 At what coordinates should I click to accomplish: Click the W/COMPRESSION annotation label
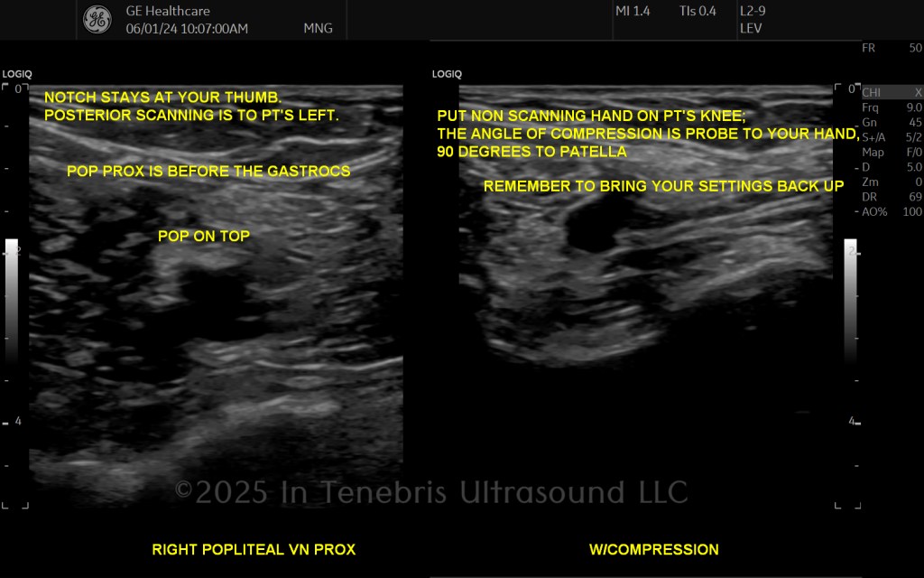point(654,550)
